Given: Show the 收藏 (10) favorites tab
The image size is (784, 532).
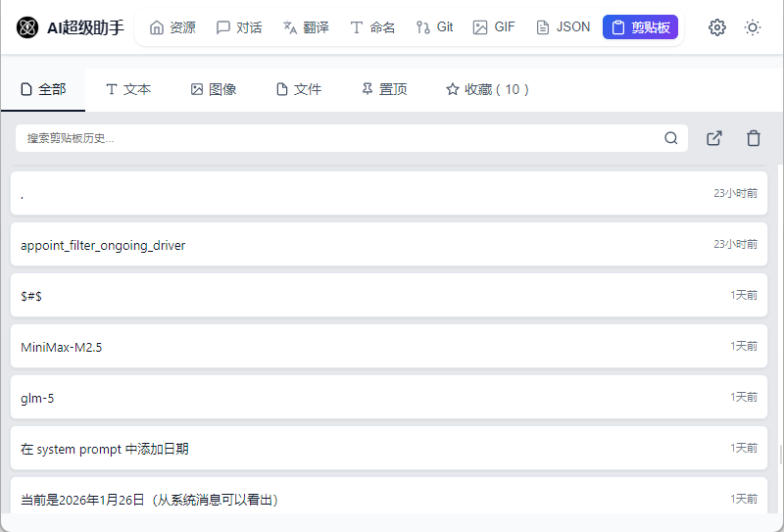Looking at the screenshot, I should 487,89.
